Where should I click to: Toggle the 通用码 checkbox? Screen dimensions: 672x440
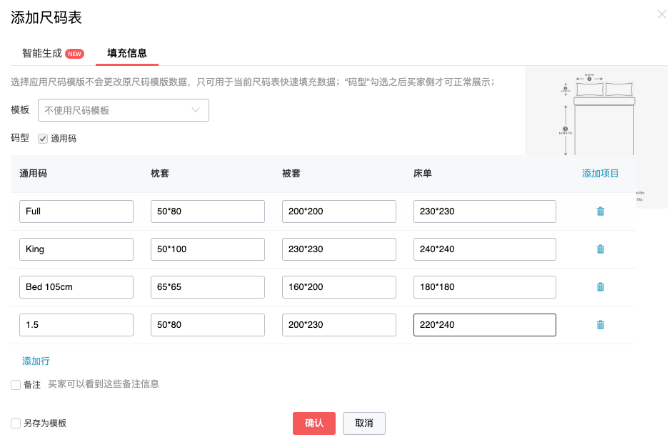tap(43, 138)
